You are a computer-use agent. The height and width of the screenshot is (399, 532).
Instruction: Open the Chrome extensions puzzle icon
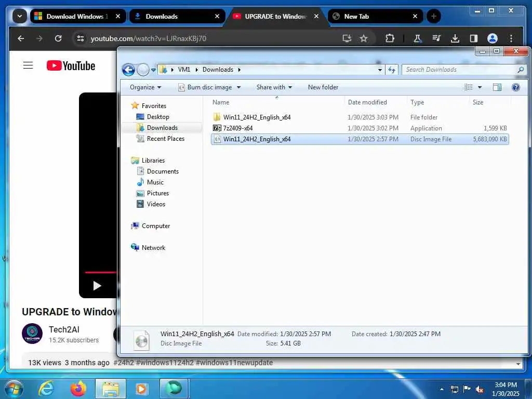390,38
